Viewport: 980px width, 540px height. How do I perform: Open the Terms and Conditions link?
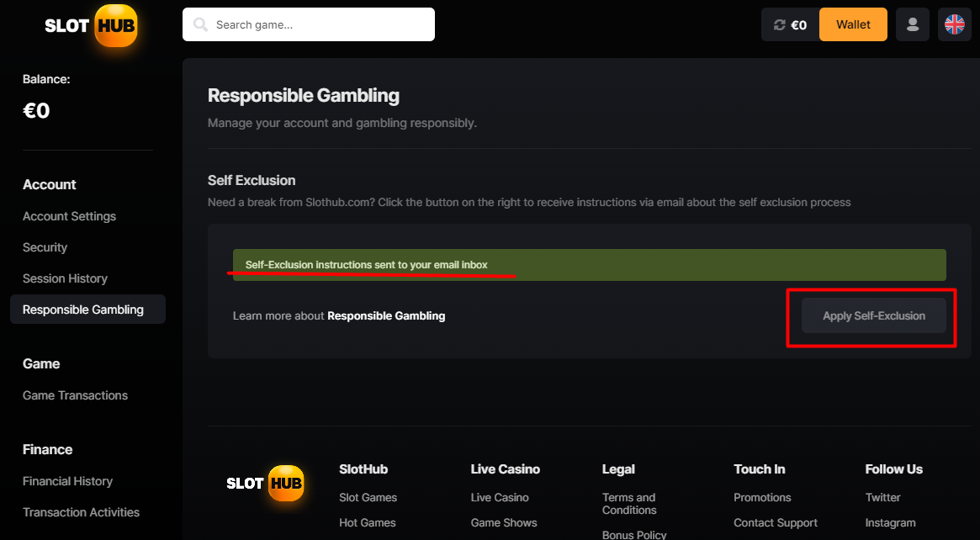628,504
